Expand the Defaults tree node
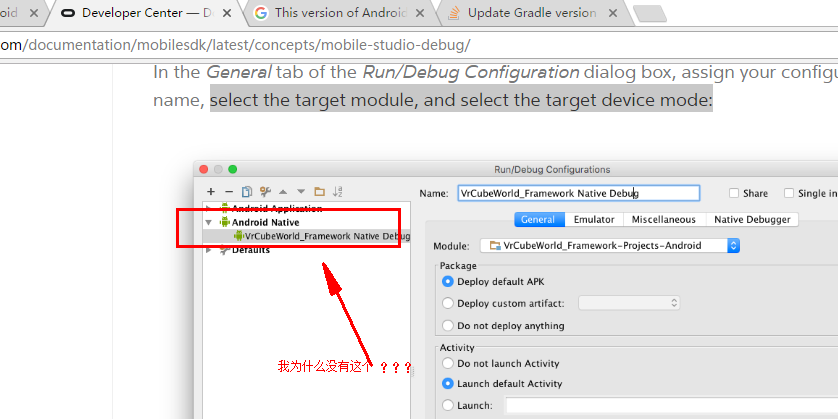Screen dimensions: 838x419 click(208, 250)
